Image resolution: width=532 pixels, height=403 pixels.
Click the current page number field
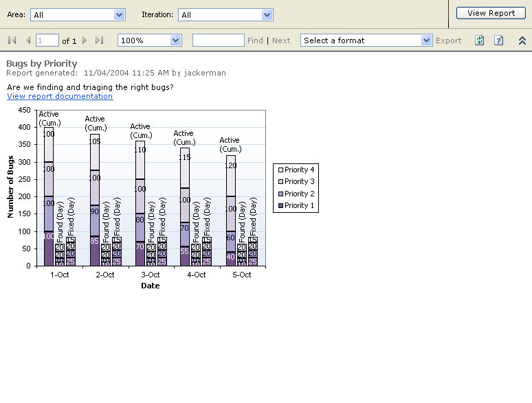tap(47, 41)
